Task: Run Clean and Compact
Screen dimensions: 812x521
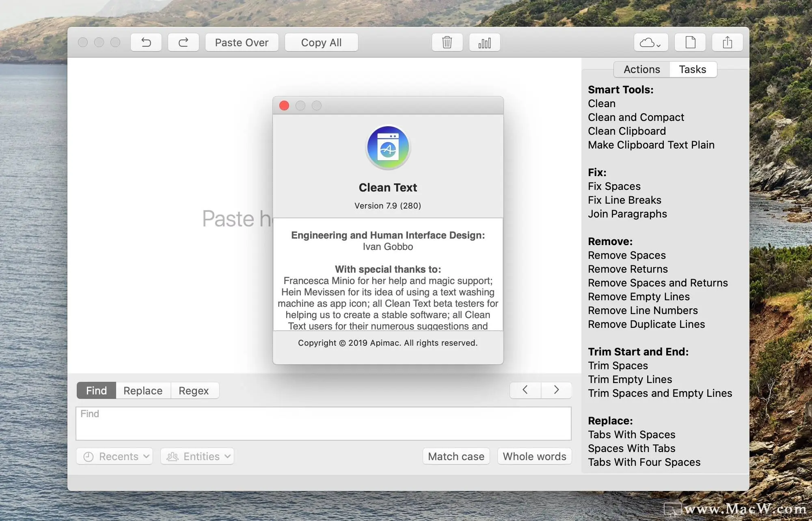Action: pos(636,117)
